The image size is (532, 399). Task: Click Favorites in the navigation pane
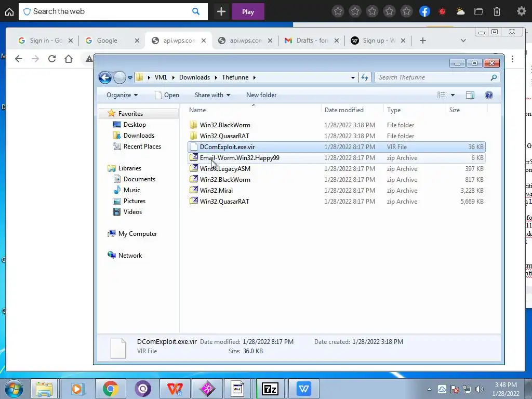(130, 114)
